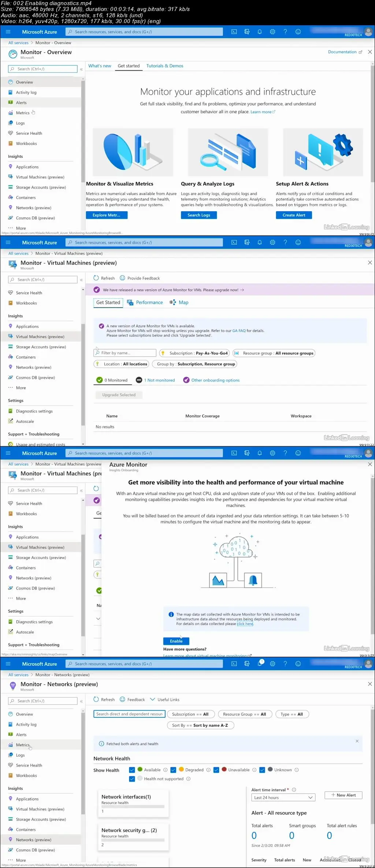Switch to Map tab on Virtual Machines page
The width and height of the screenshot is (375, 868).
coord(179,302)
